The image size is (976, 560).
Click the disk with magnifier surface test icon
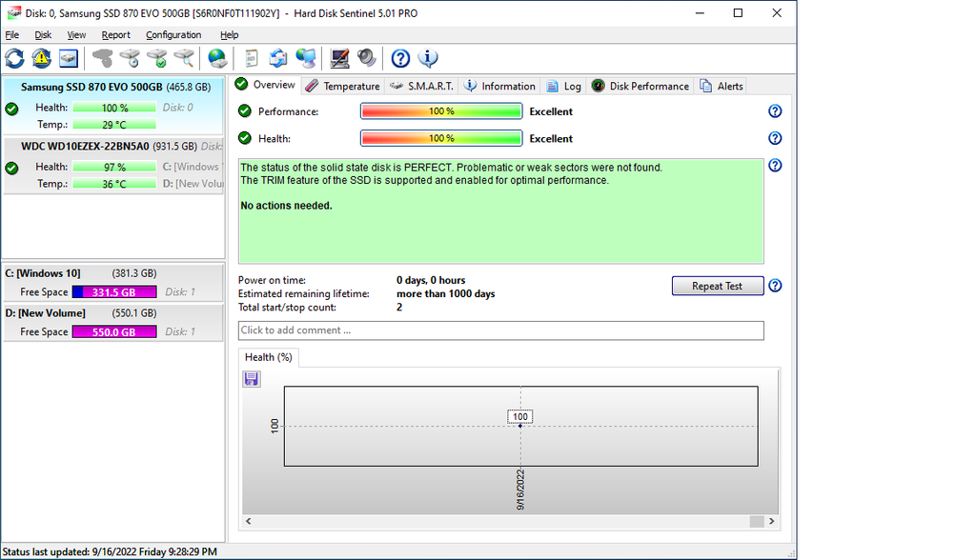[184, 58]
